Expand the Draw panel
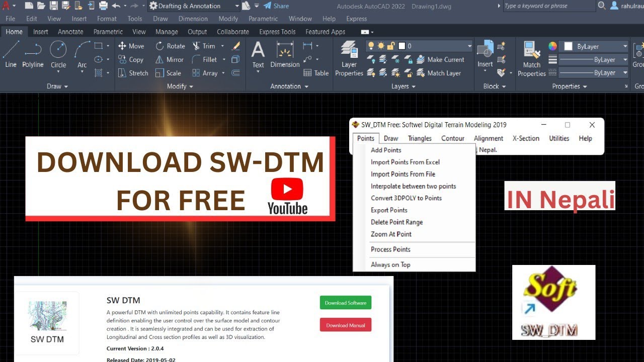644x362 pixels. tap(57, 86)
